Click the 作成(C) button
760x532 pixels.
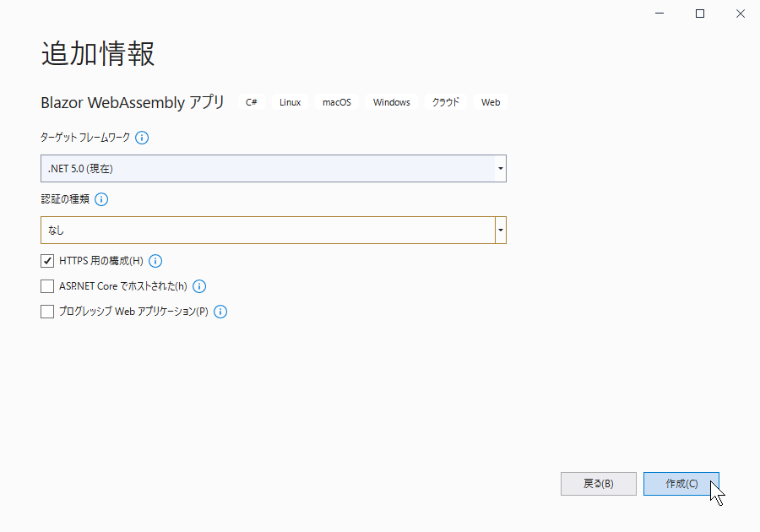(x=681, y=484)
